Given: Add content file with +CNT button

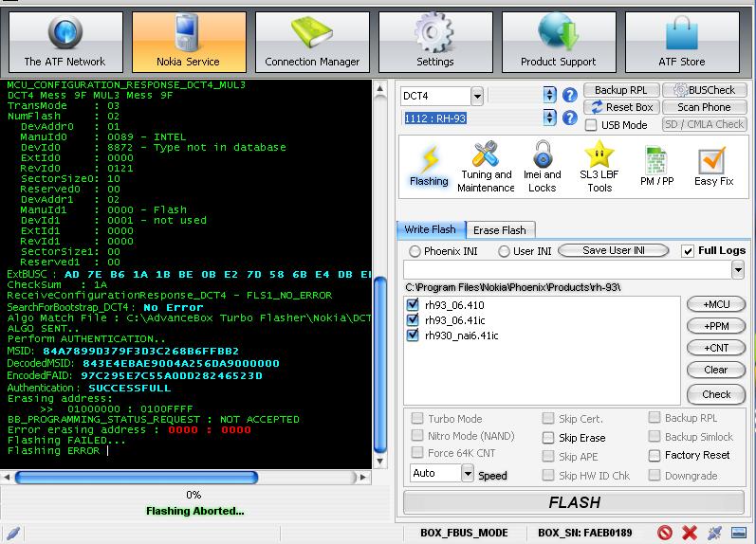Looking at the screenshot, I should 716,348.
